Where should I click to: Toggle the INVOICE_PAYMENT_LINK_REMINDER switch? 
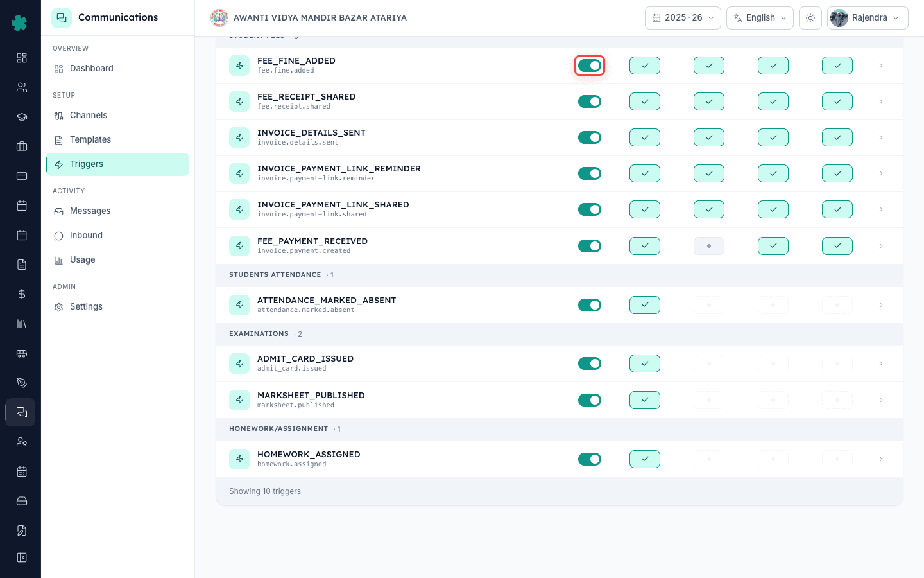[x=590, y=173]
